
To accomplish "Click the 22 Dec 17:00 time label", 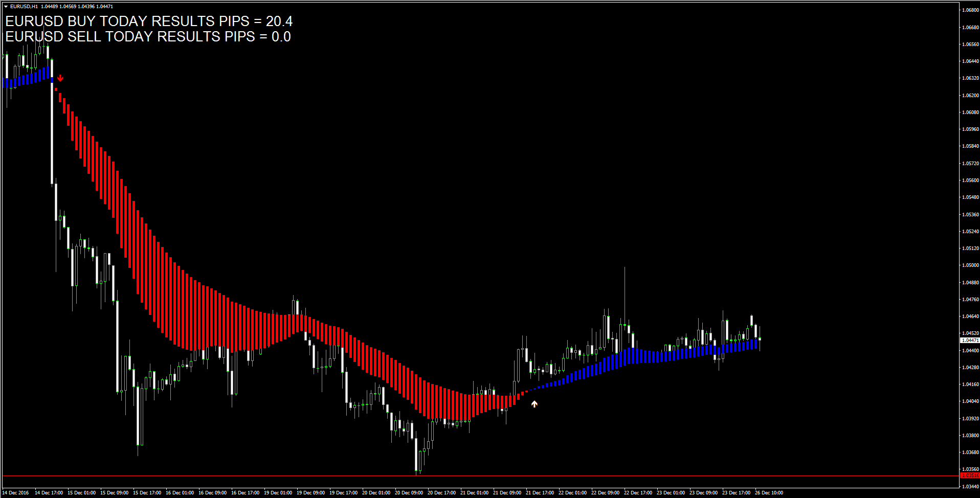I will coord(638,493).
